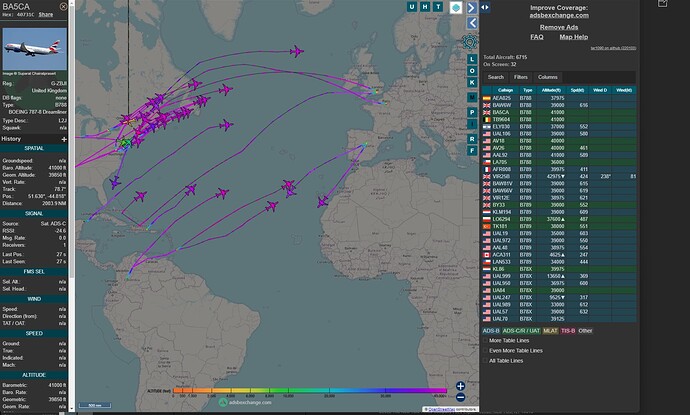The image size is (690, 415).
Task: Select aircraft row ELY030
Action: click(559, 127)
